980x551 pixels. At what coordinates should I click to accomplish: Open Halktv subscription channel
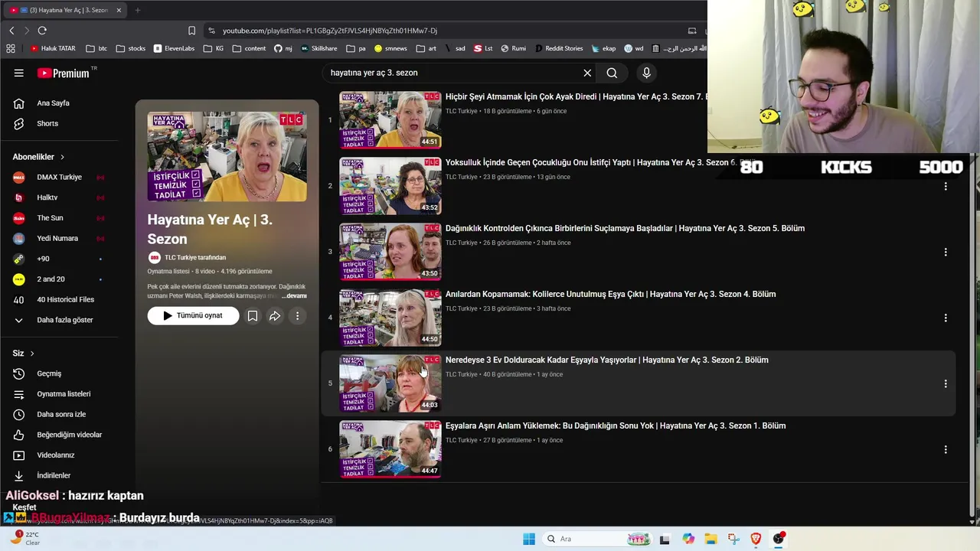[47, 197]
